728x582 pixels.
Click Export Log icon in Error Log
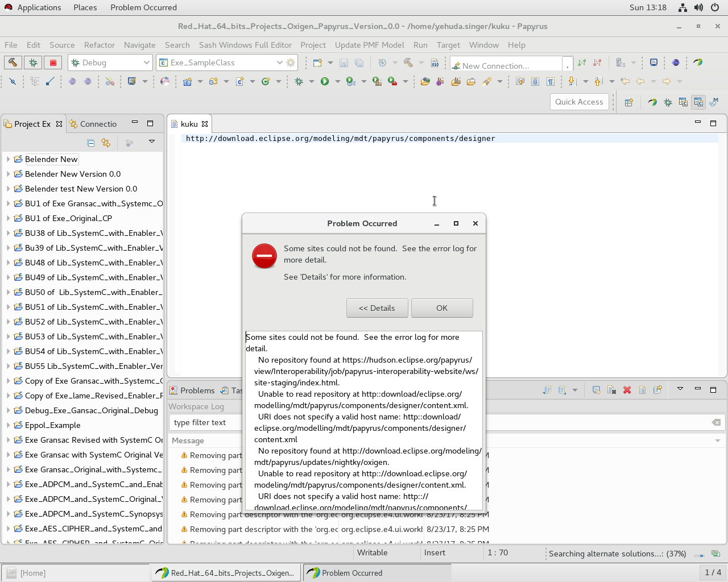coord(547,390)
